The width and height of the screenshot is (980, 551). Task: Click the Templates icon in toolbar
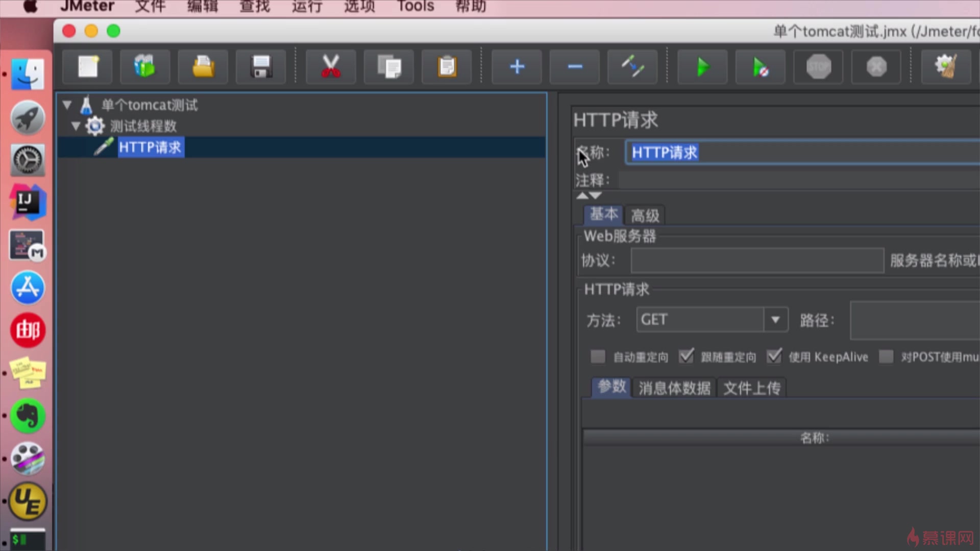click(x=145, y=67)
